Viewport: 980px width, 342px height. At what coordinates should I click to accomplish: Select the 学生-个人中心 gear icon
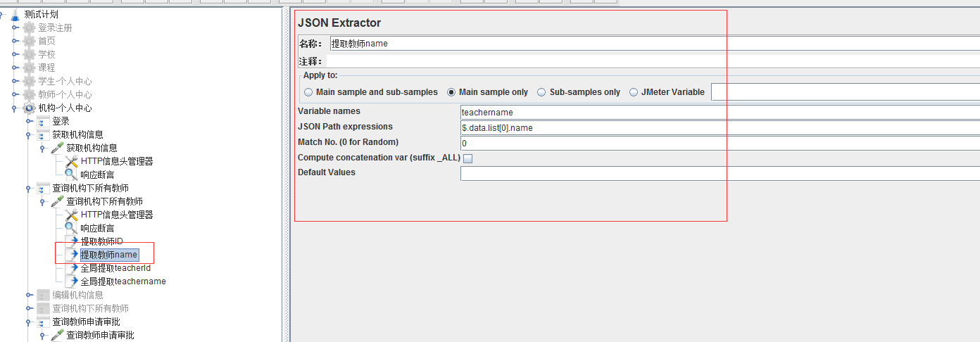pyautogui.click(x=29, y=81)
